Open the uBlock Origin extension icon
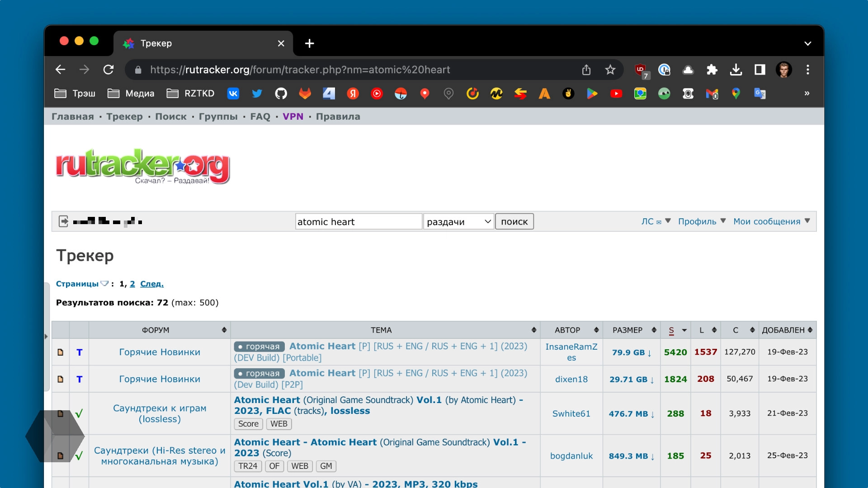 coord(641,70)
